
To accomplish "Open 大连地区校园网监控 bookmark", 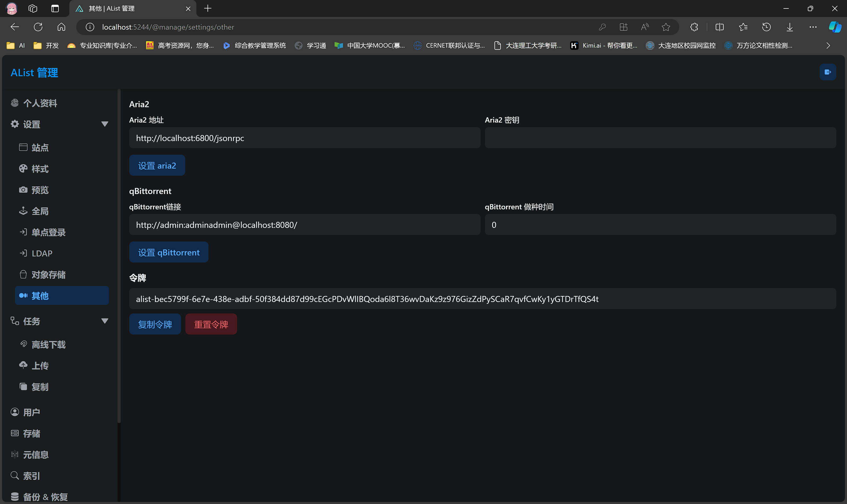I will point(681,46).
